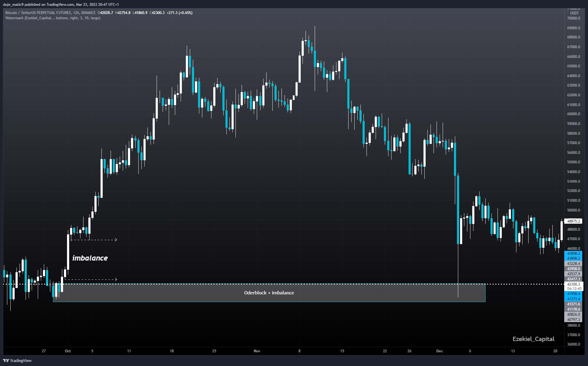The width and height of the screenshot is (588, 366).
Task: Select the Watermark Ezekiel_Capital indicator legend
Action: pos(53,18)
